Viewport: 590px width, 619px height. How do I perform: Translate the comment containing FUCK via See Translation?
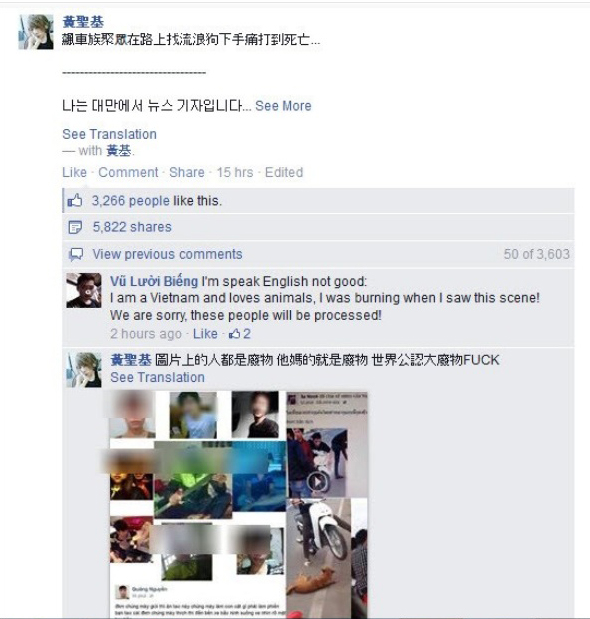[157, 377]
